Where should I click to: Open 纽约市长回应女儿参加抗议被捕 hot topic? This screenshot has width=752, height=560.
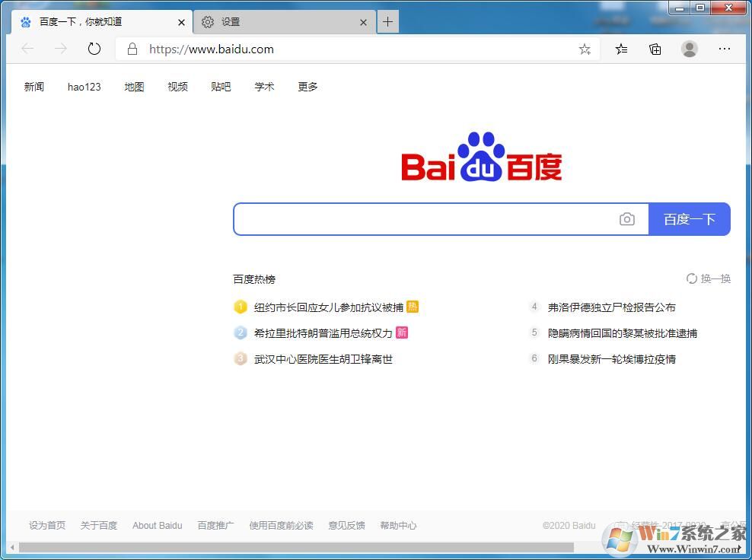tap(329, 307)
